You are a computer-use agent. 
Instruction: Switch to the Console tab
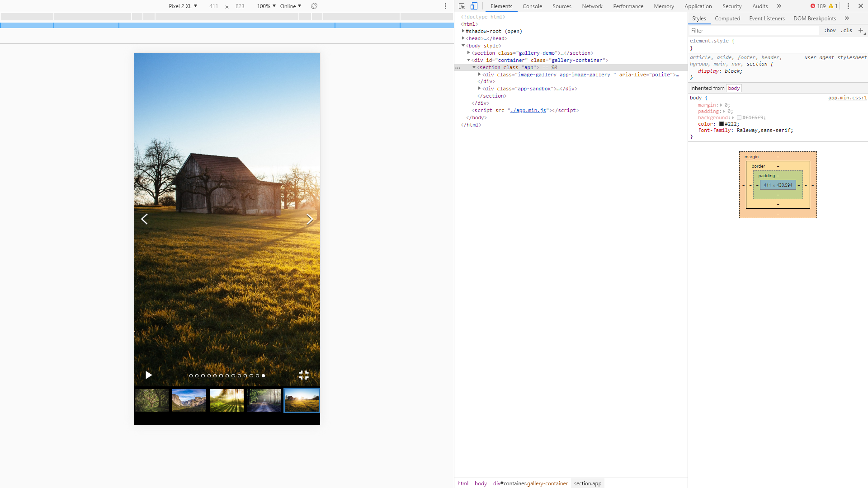coord(532,6)
